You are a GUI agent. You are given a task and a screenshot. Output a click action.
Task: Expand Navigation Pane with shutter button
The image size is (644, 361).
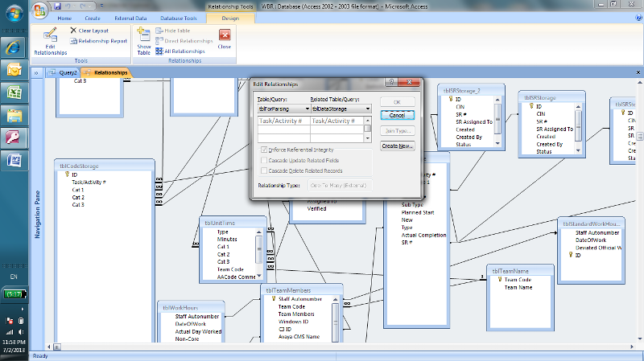36,73
